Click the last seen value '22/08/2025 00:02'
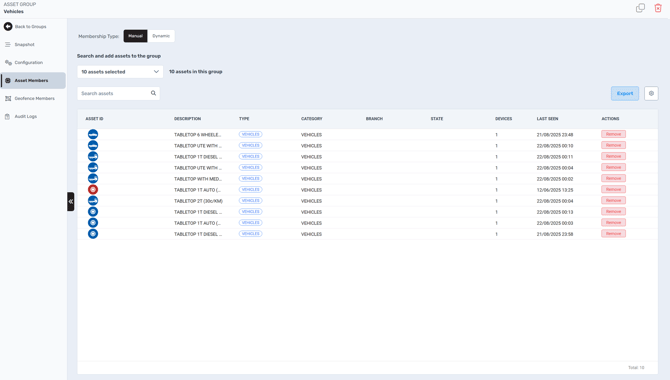 [x=555, y=179]
